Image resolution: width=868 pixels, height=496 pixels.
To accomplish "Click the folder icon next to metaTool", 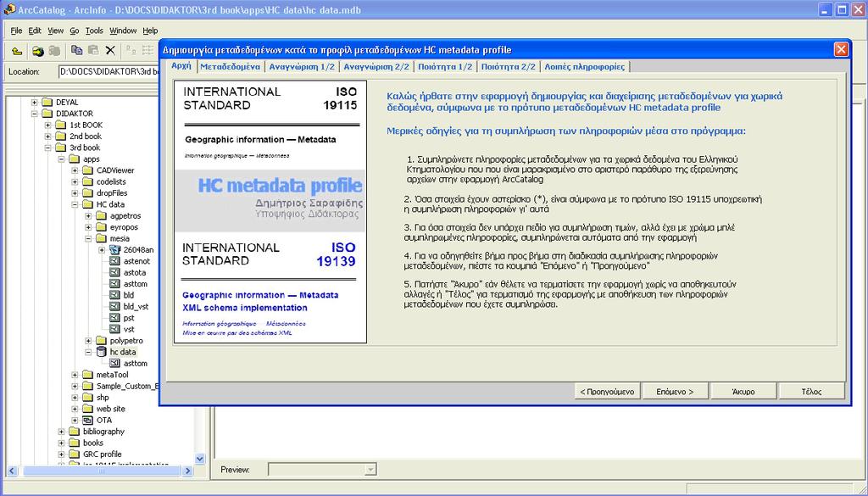I will click(x=87, y=375).
